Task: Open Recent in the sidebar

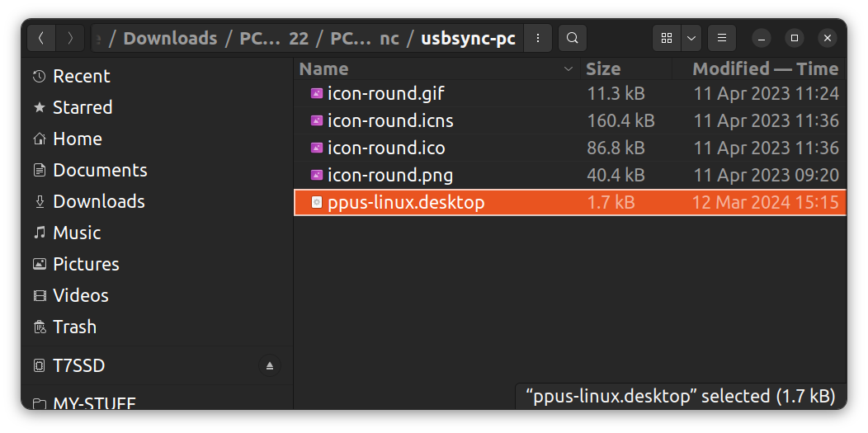Action: (81, 76)
